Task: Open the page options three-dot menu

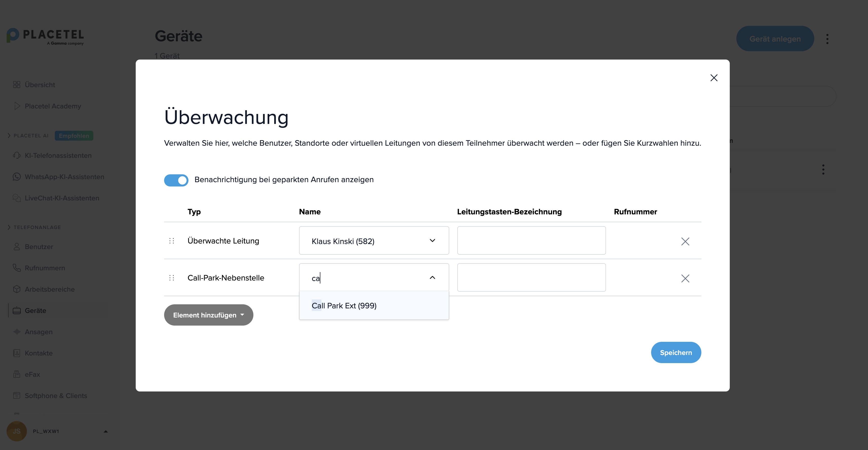Action: (x=827, y=39)
